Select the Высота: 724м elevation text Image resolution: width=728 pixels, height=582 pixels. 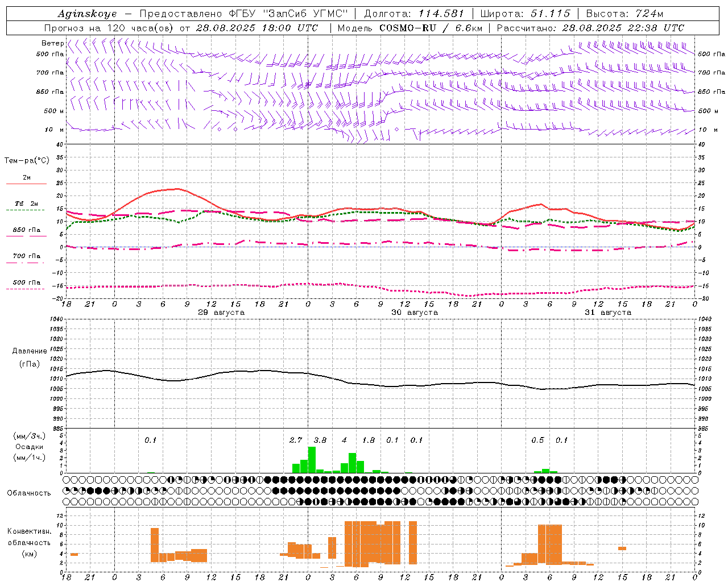[624, 14]
